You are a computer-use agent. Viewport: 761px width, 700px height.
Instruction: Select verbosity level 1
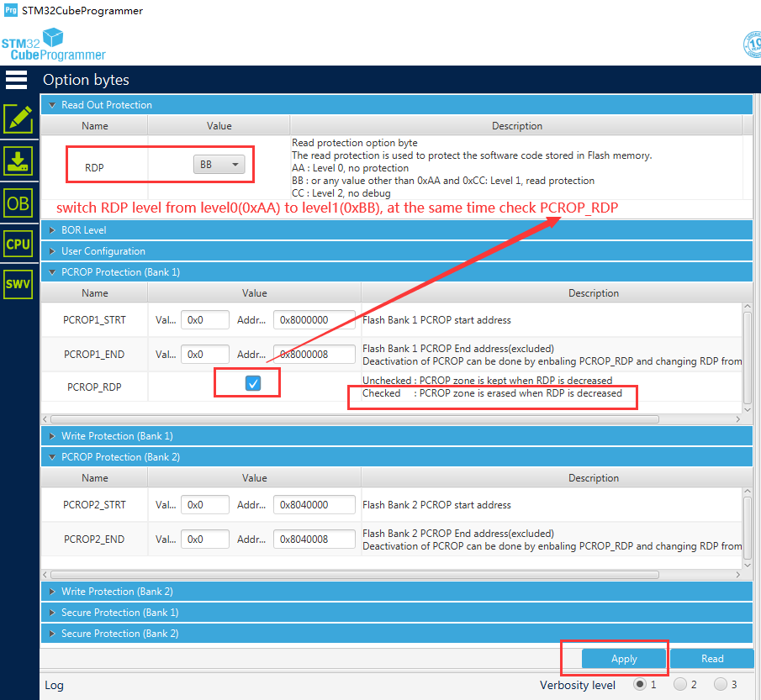point(640,684)
